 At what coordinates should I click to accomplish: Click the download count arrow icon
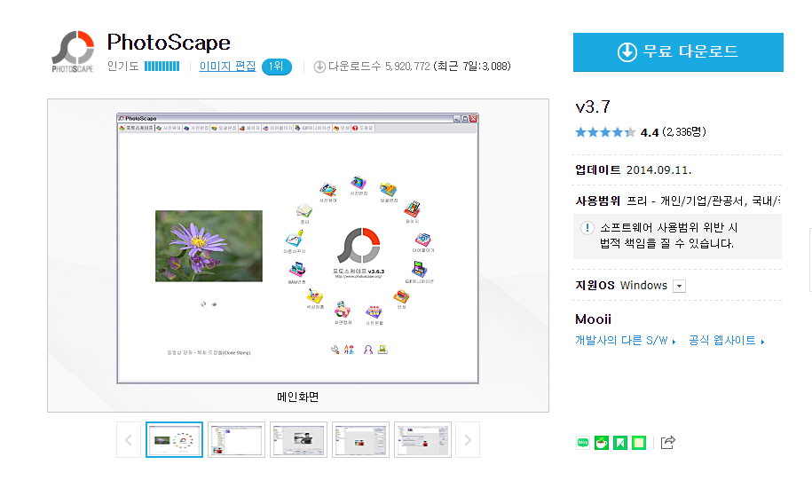(319, 67)
